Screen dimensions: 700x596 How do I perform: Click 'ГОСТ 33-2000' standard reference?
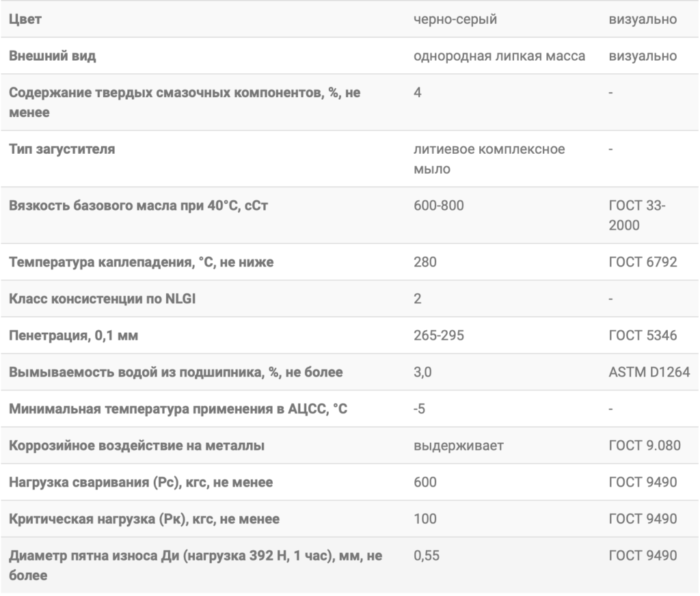[x=637, y=215]
